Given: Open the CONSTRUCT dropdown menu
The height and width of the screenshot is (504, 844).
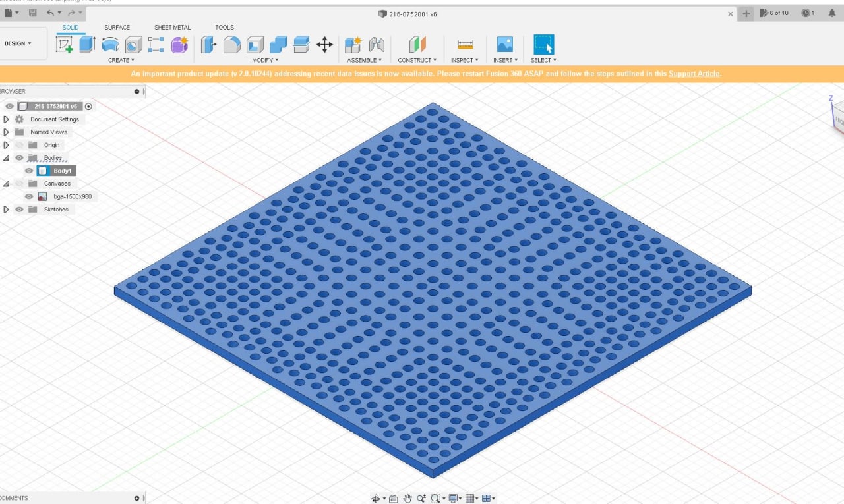Looking at the screenshot, I should [x=417, y=60].
